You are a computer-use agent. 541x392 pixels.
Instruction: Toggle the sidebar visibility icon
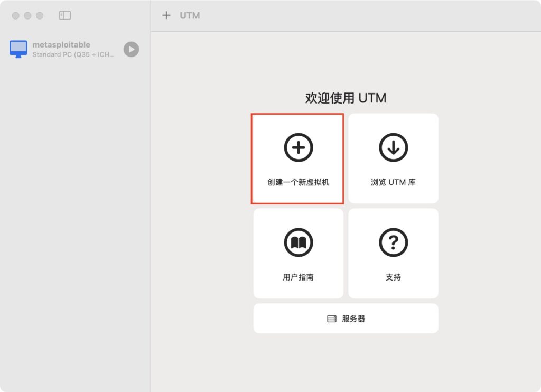coord(65,15)
